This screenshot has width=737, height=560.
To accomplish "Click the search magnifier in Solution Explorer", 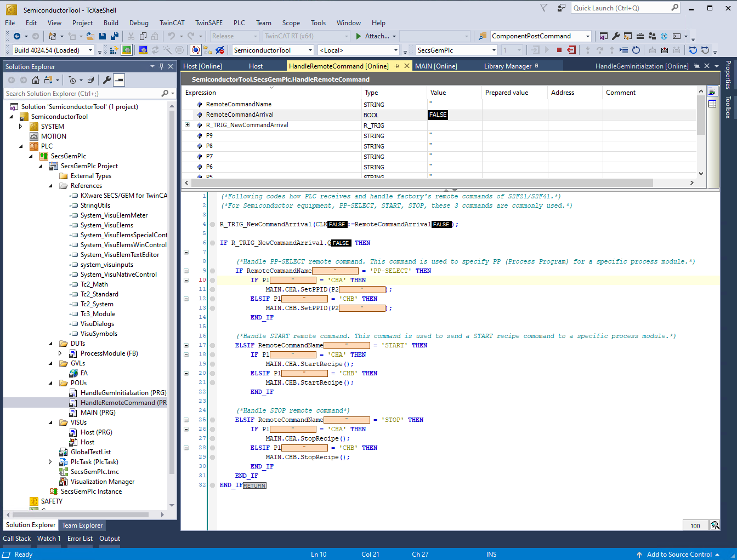I will coord(165,94).
